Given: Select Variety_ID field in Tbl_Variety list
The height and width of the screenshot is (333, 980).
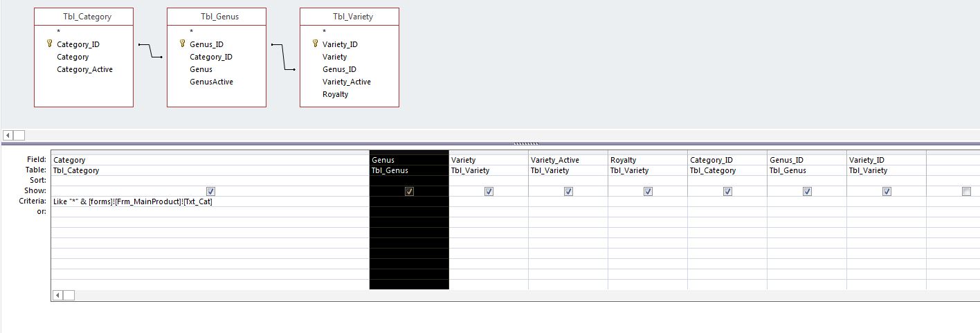Looking at the screenshot, I should 340,44.
